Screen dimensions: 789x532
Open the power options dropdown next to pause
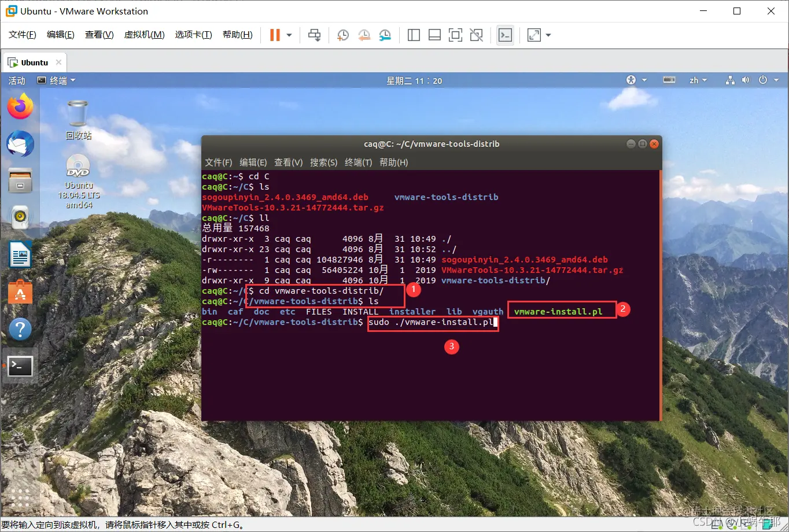click(x=289, y=35)
